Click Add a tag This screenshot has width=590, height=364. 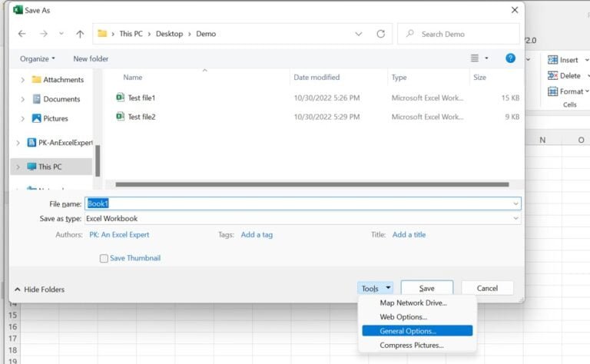coord(257,235)
